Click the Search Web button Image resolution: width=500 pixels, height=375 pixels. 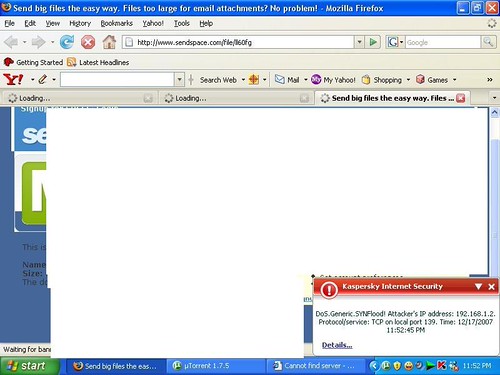coord(218,80)
